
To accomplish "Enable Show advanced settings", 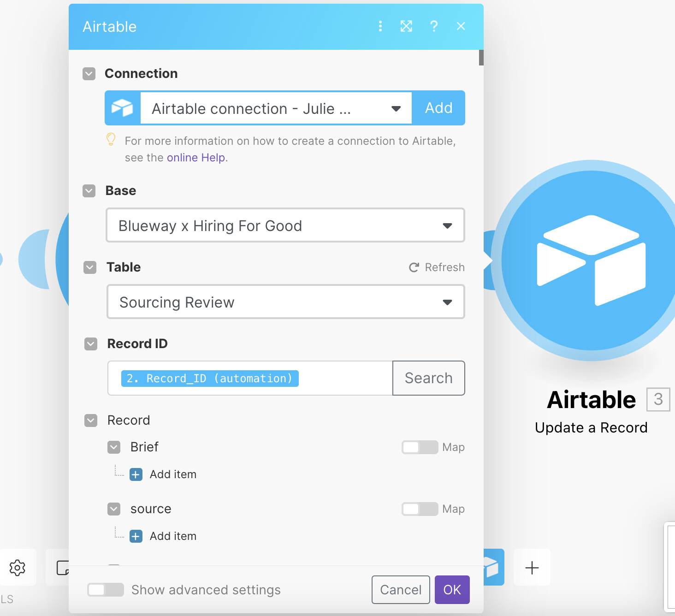I will pyautogui.click(x=106, y=590).
